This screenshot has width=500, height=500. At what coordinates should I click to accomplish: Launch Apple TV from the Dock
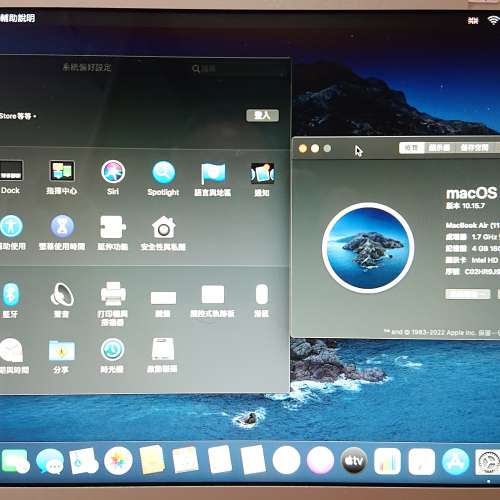coord(354,460)
